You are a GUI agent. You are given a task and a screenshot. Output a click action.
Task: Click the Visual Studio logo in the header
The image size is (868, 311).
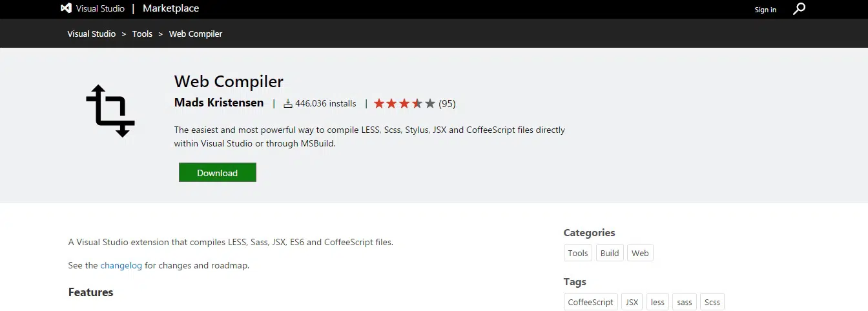point(92,9)
